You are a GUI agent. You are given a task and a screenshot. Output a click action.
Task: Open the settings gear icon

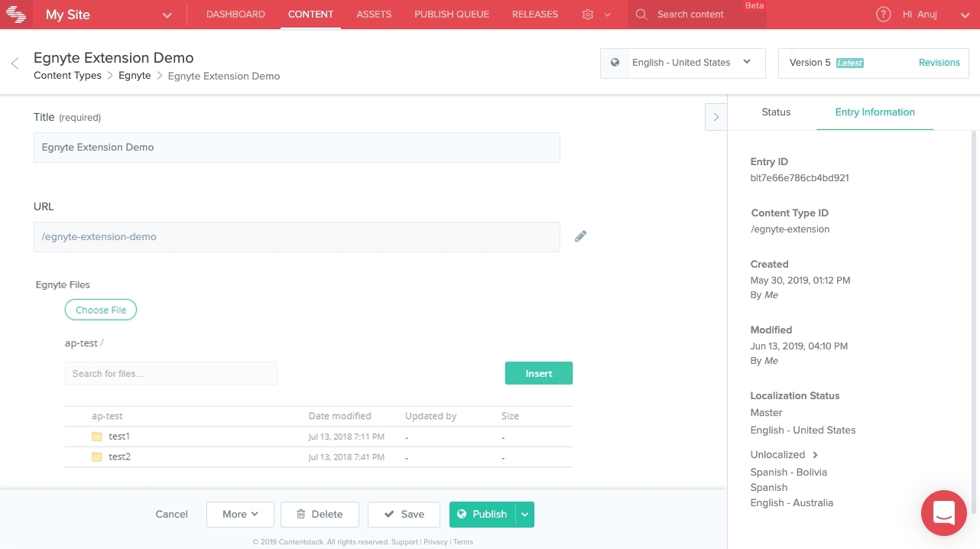click(x=588, y=15)
